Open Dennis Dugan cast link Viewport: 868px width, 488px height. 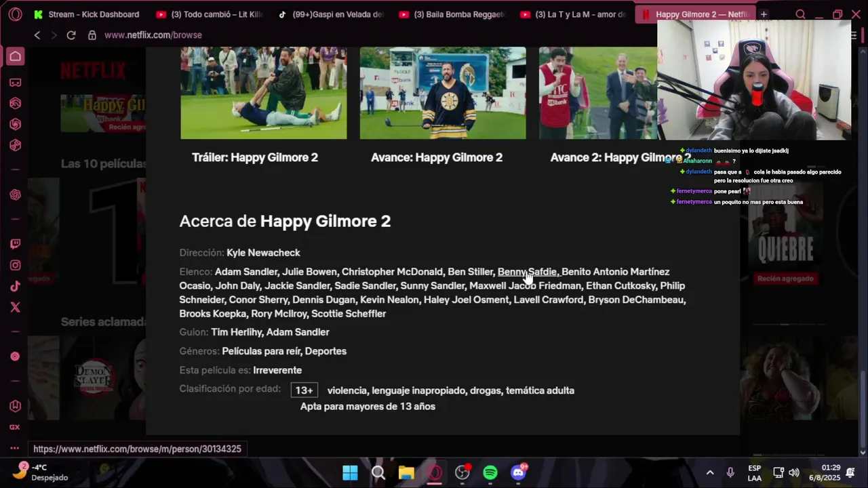point(323,300)
